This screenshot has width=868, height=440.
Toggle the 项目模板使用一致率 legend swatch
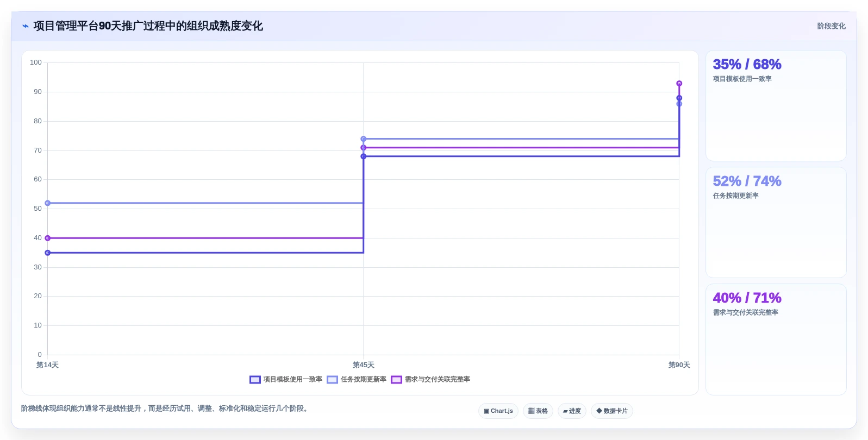(x=255, y=380)
